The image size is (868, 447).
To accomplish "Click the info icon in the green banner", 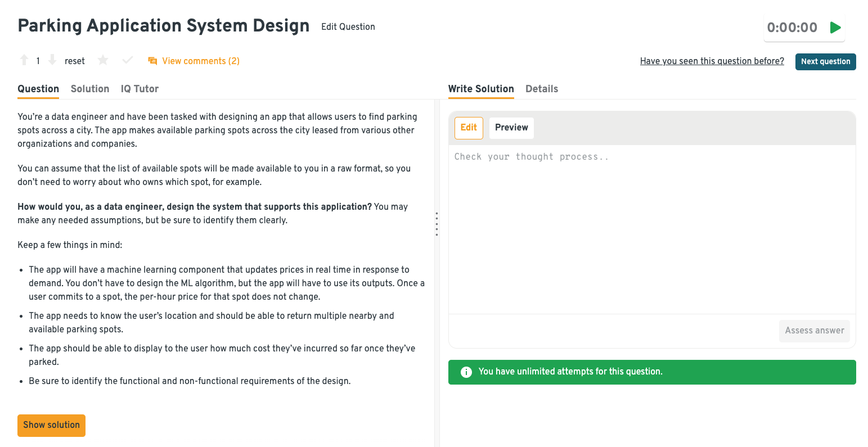I will coord(466,372).
